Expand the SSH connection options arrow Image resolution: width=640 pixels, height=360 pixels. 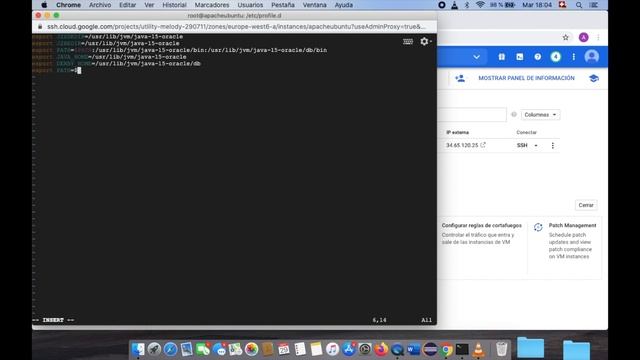[x=536, y=146]
